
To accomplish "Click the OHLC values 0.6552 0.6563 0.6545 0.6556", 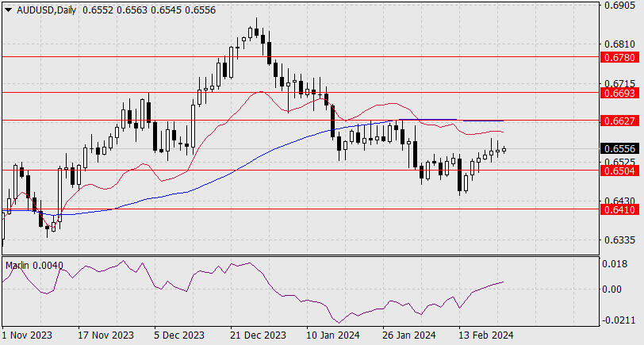I will (149, 10).
